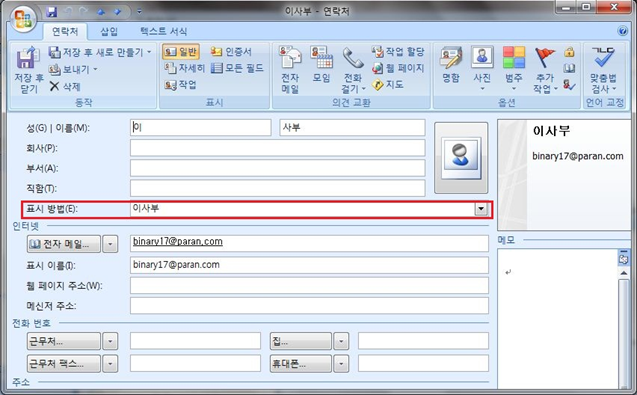This screenshot has width=637, height=395.
Task: Open the 전화 걸기 call menu
Action: point(353,69)
